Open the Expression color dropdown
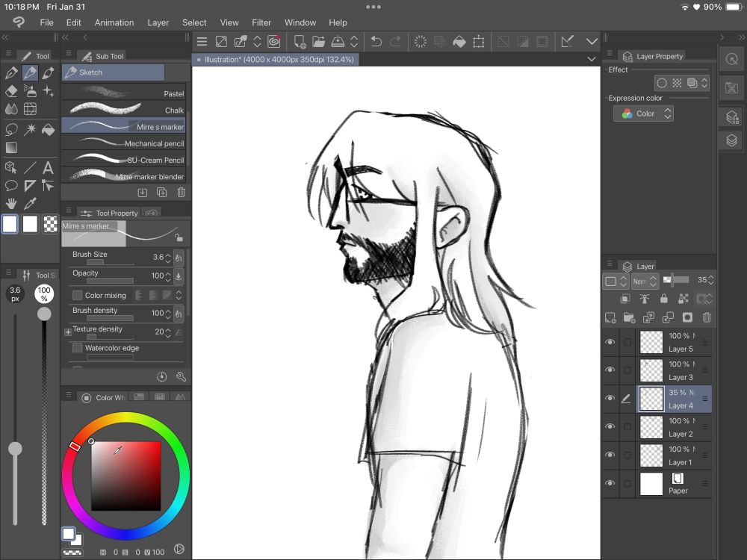747x560 pixels. coord(644,113)
